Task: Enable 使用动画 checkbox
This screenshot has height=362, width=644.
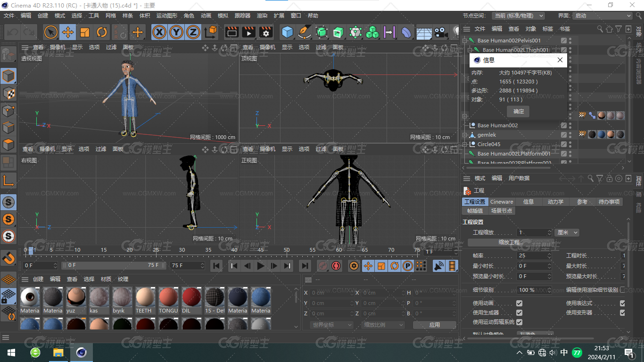Action: click(519, 303)
